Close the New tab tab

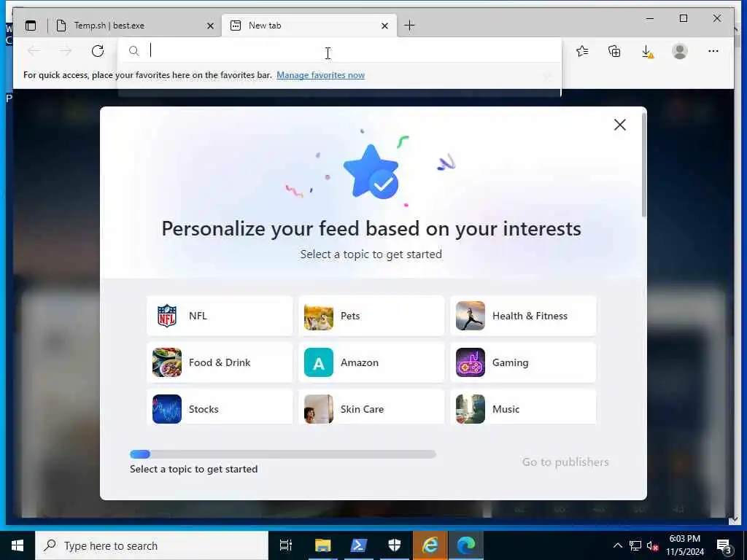click(x=385, y=26)
